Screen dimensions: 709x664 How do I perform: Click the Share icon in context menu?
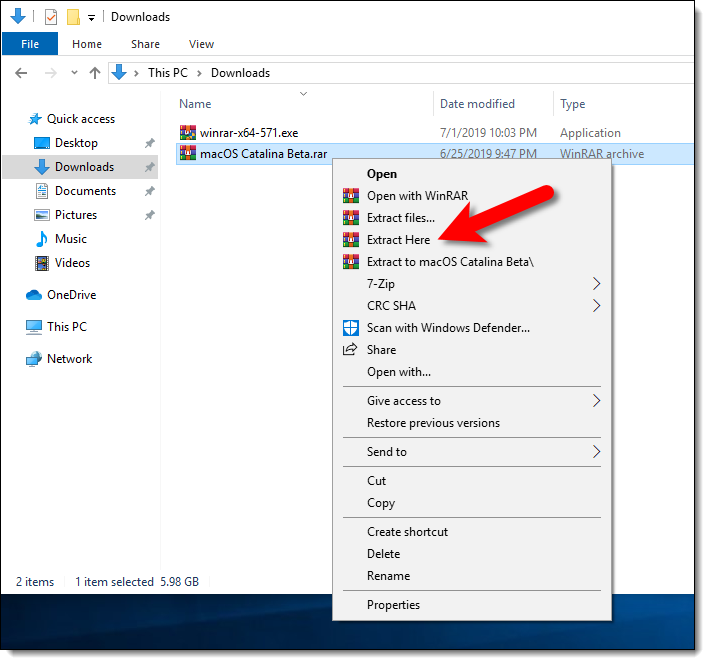coord(350,350)
